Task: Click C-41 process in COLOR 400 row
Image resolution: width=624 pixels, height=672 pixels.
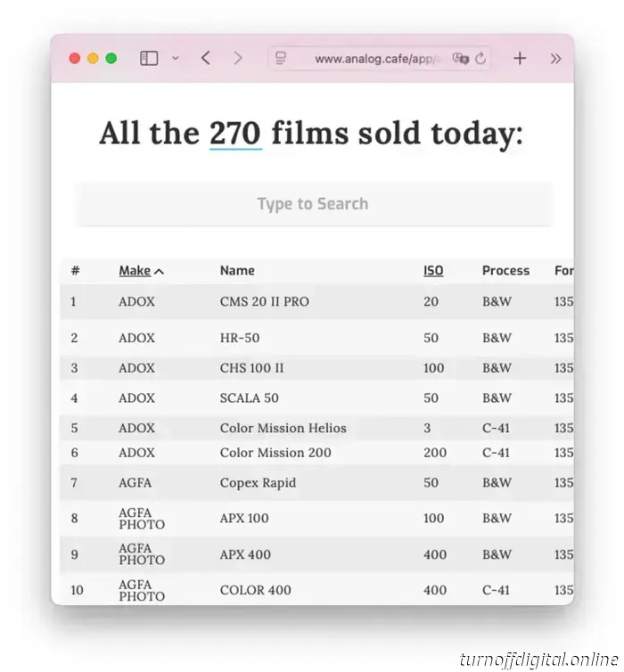Action: click(x=496, y=591)
